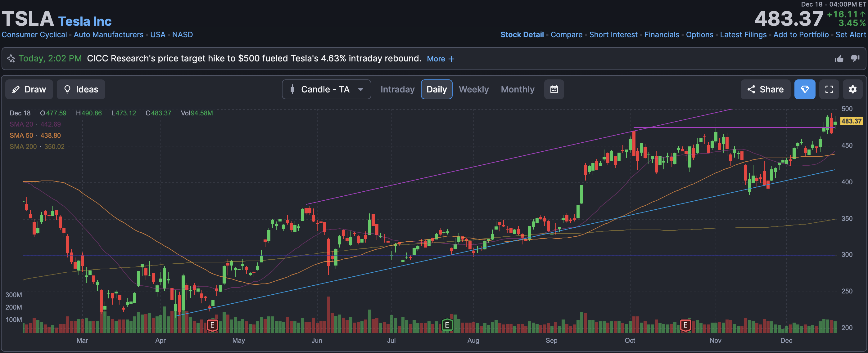The width and height of the screenshot is (868, 353).
Task: Switch chart to Intraday timeframe
Action: [397, 89]
